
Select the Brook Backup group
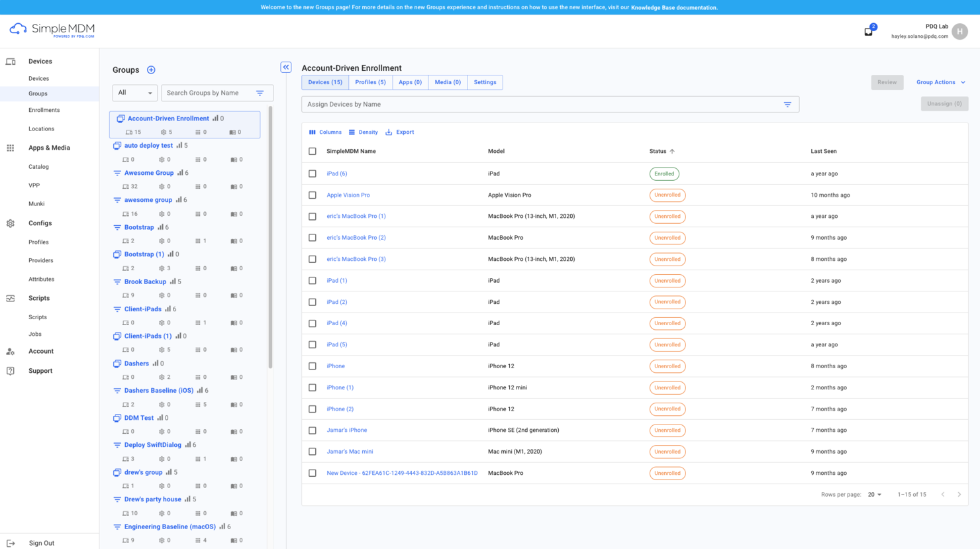tap(145, 282)
